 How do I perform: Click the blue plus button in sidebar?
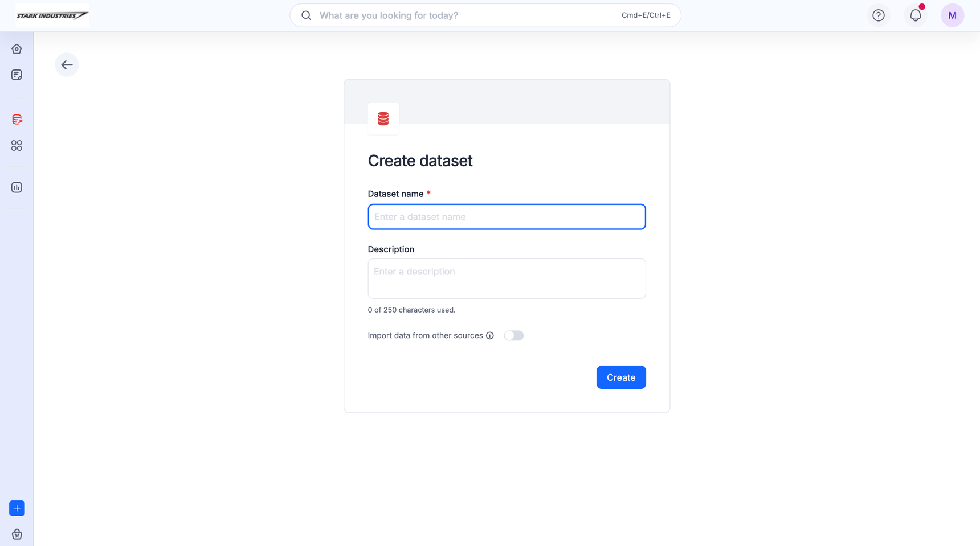tap(17, 508)
